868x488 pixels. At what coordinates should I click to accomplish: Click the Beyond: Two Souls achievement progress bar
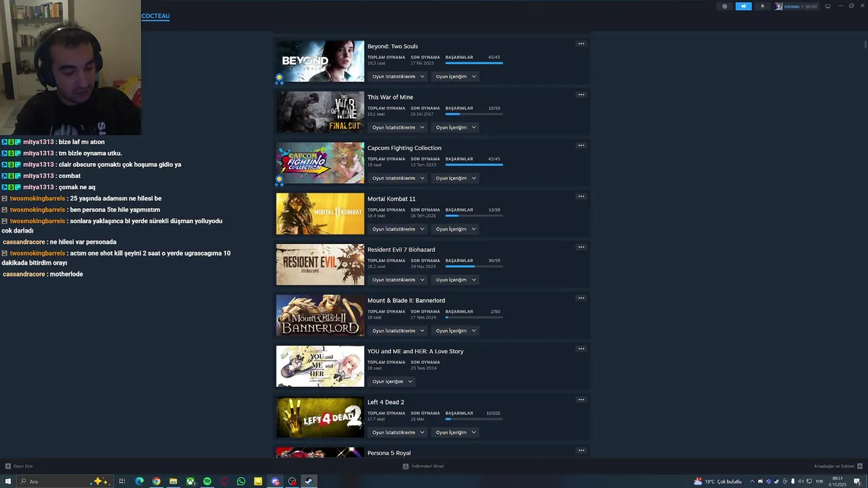coord(474,63)
